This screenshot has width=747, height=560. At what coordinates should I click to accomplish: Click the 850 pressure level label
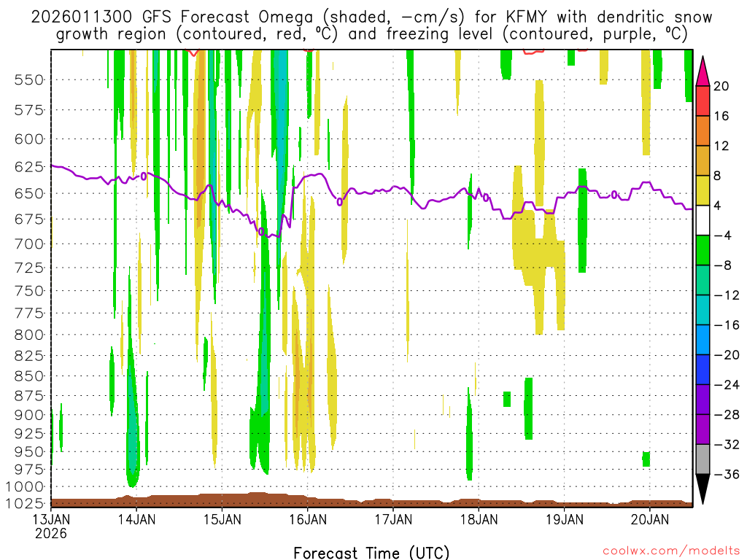click(x=28, y=376)
